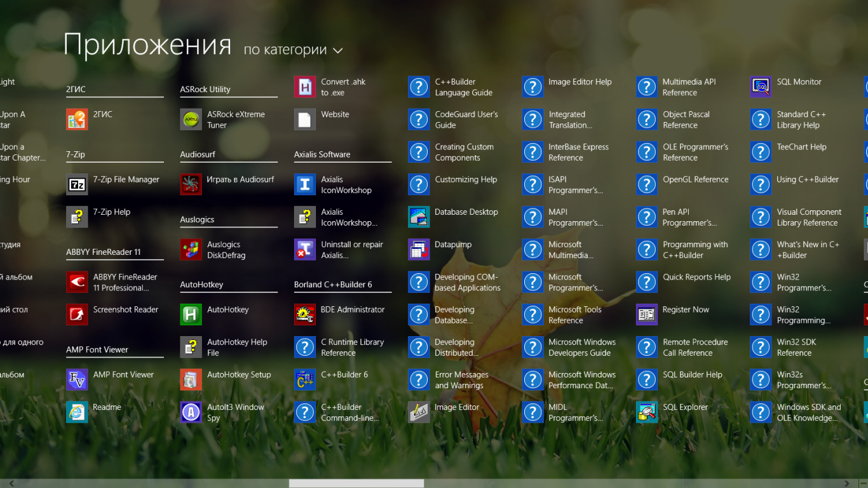Select InterBase Express Reference text
Screen dimensions: 868x488
point(579,152)
